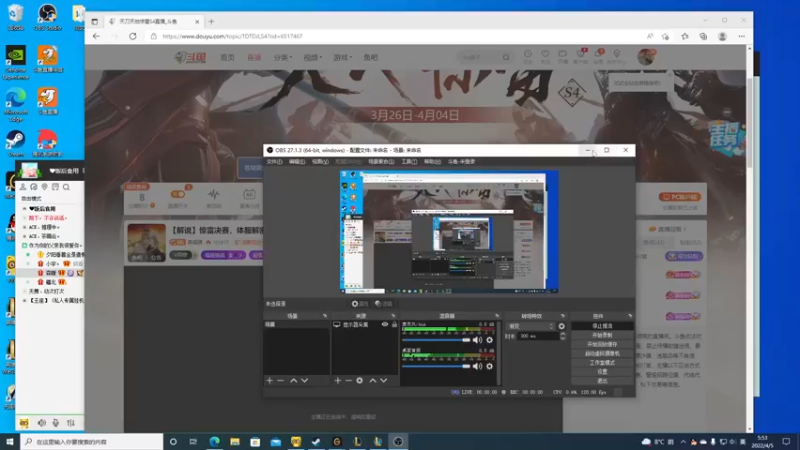Add page to favorites star icon
800x450 pixels.
(x=665, y=36)
